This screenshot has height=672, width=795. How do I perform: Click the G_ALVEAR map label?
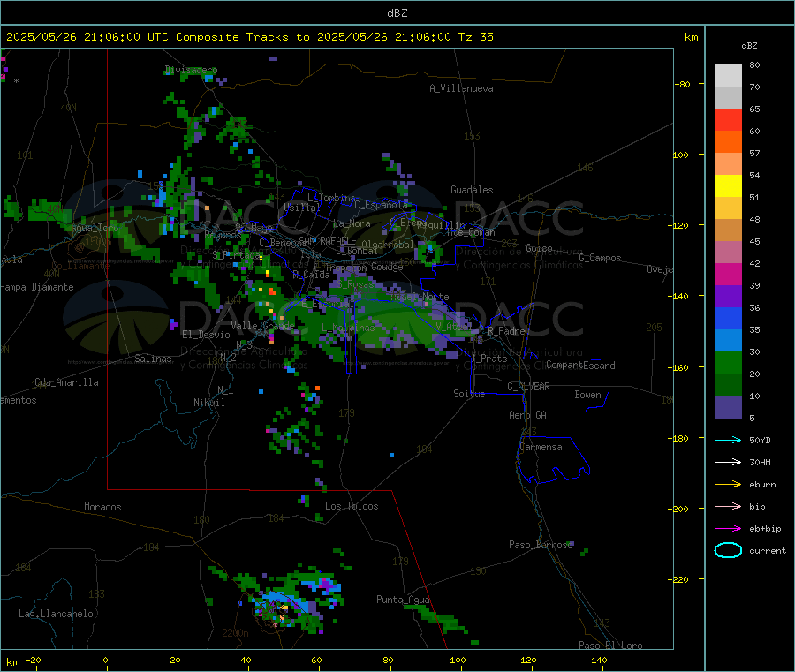tap(528, 387)
